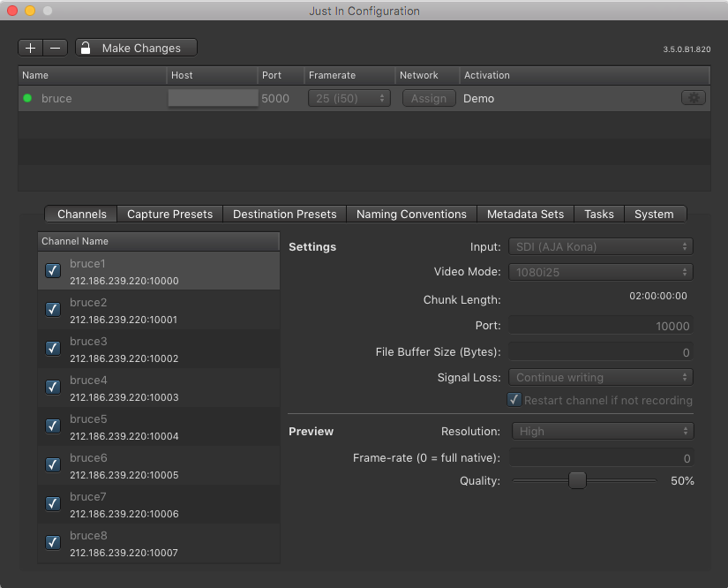Click the Framerate column header

[349, 75]
